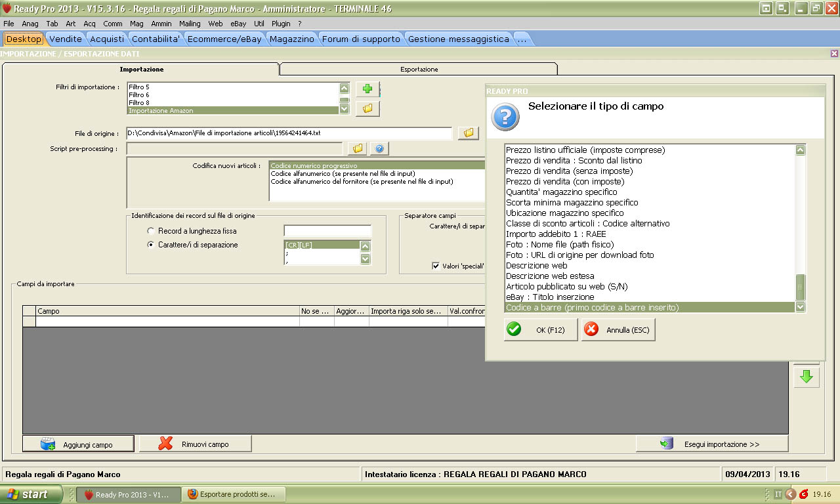Choose Codice numerico progressivo coding
The height and width of the screenshot is (504, 840).
[377, 166]
